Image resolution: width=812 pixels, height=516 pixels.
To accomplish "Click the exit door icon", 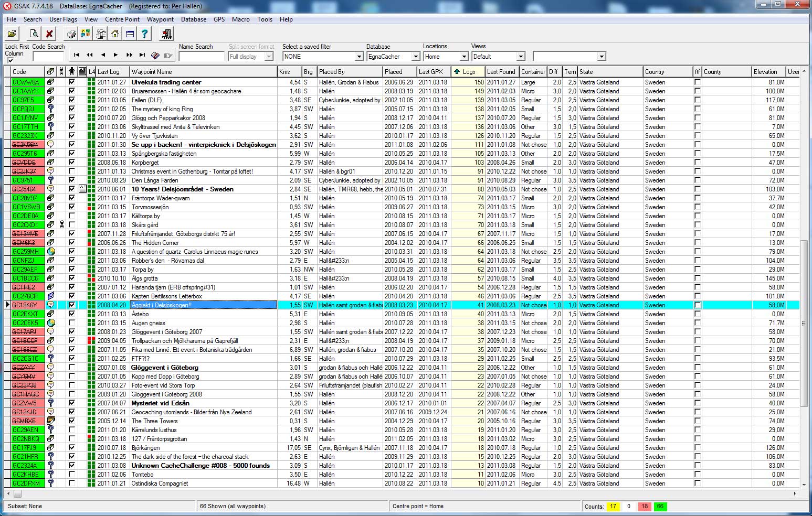I will [x=167, y=34].
